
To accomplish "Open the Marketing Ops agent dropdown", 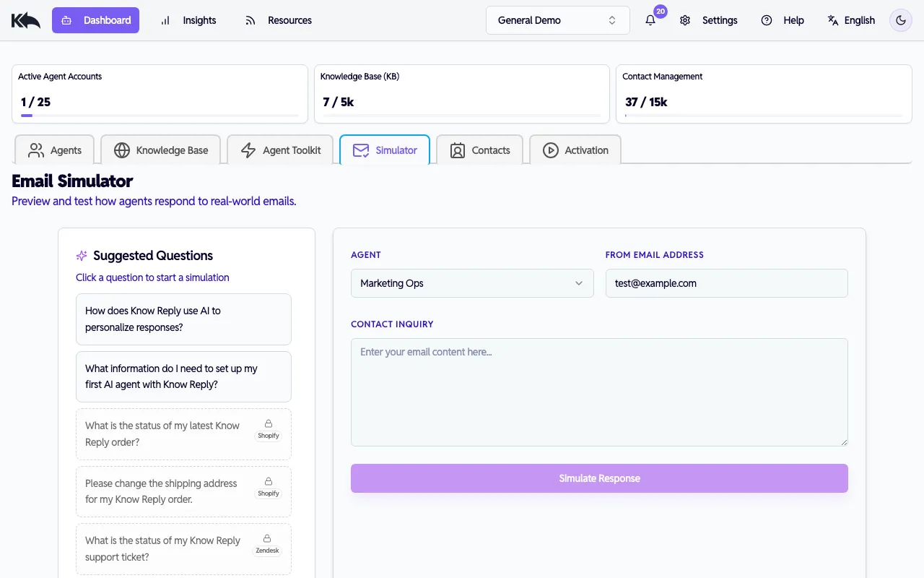I will [472, 283].
